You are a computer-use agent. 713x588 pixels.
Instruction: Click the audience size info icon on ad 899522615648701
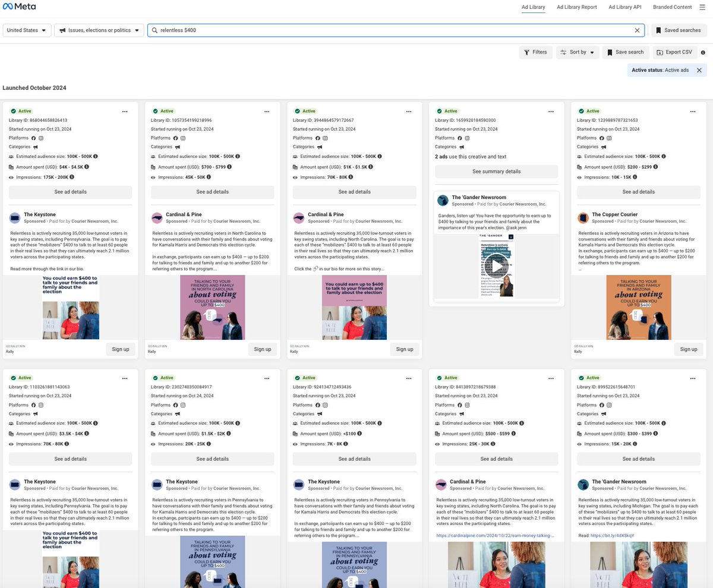(664, 423)
